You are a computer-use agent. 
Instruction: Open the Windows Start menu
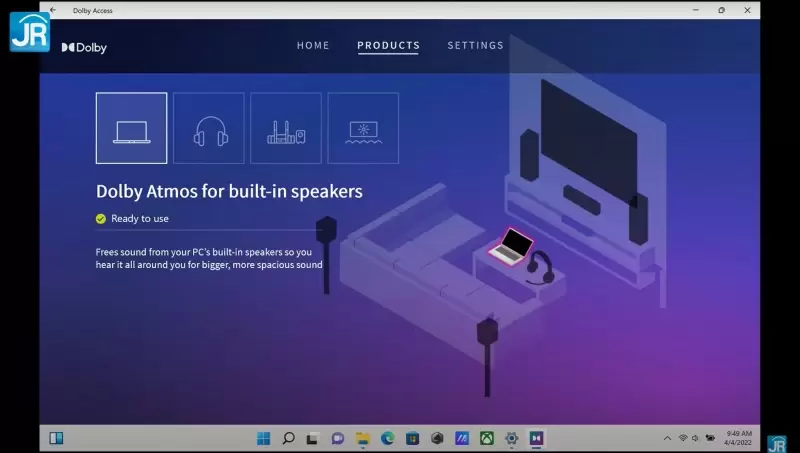click(x=263, y=438)
